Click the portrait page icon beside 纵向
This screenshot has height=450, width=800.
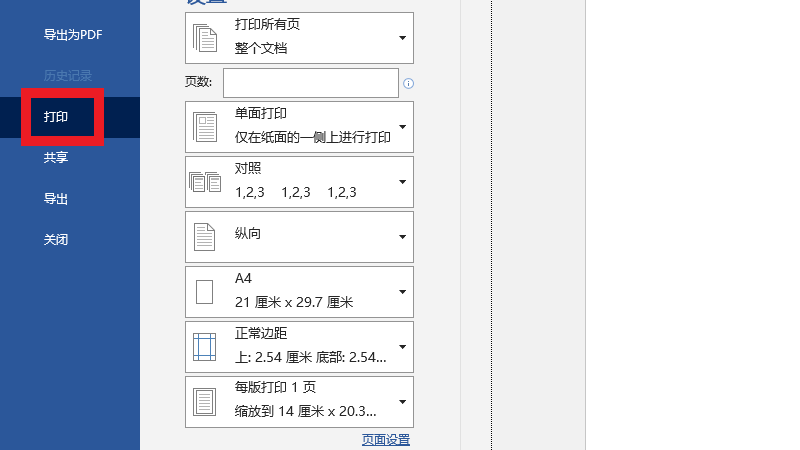[205, 237]
